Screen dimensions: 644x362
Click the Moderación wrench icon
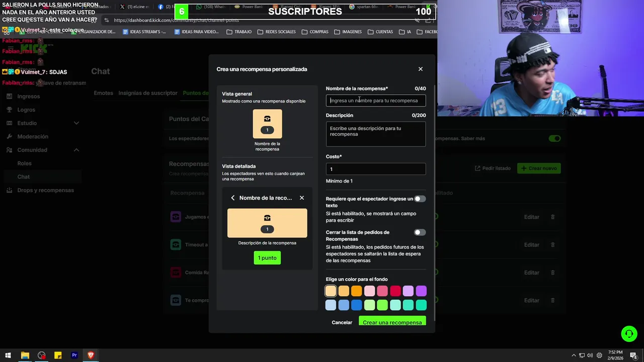(x=10, y=136)
